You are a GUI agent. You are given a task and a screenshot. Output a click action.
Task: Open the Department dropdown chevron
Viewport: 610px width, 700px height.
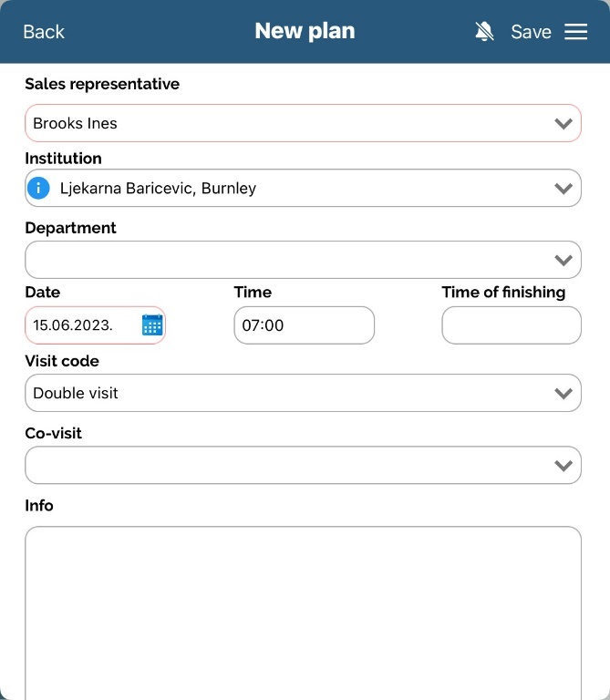pyautogui.click(x=563, y=261)
